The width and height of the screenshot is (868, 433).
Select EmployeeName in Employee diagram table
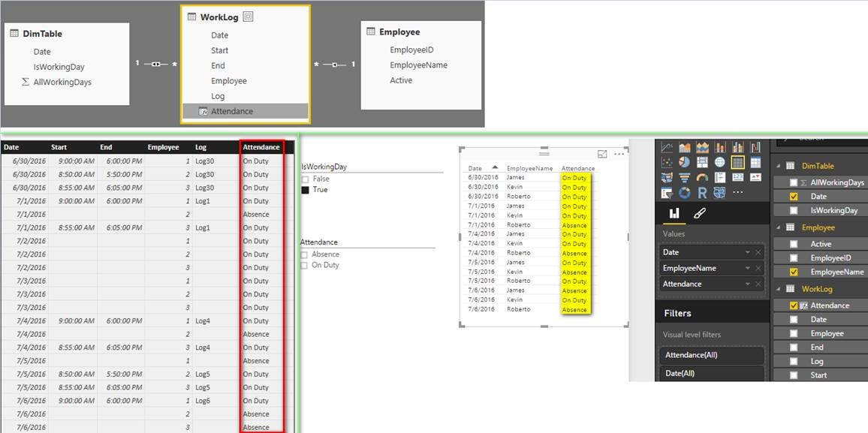click(418, 65)
